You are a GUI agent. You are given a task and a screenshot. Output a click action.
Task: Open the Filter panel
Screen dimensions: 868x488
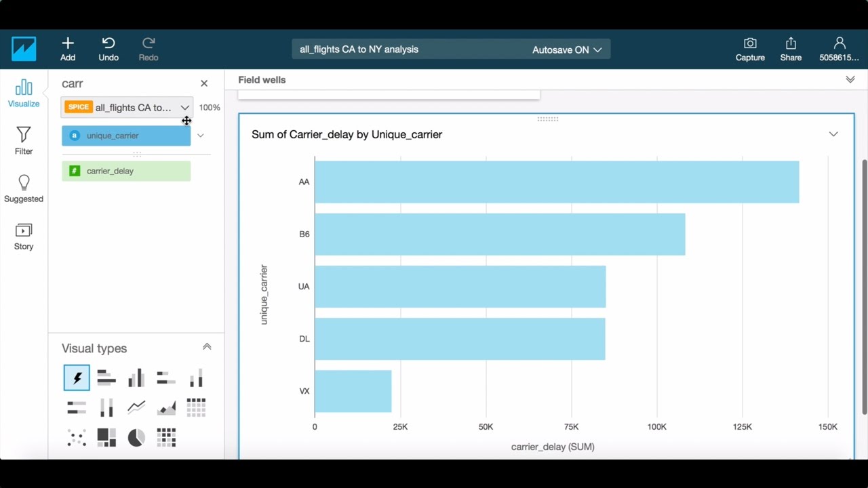pyautogui.click(x=24, y=141)
